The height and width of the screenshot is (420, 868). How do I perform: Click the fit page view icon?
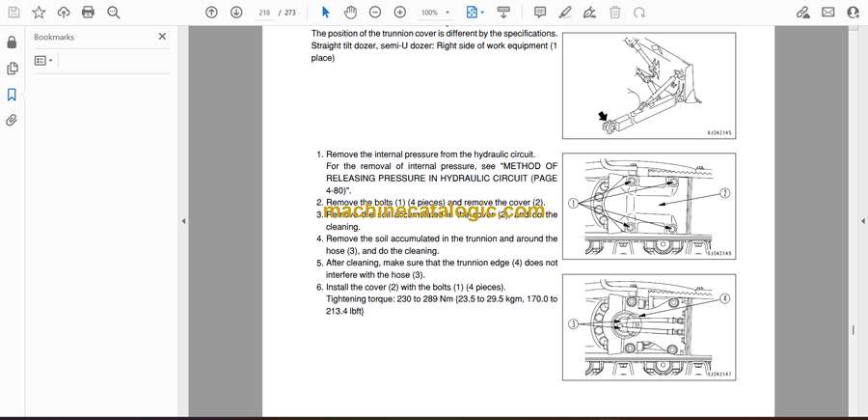(472, 13)
